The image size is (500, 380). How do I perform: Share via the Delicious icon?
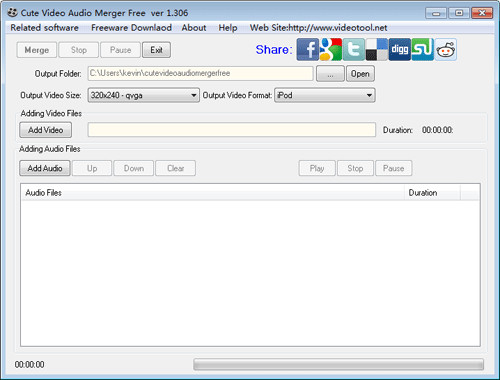[x=377, y=49]
